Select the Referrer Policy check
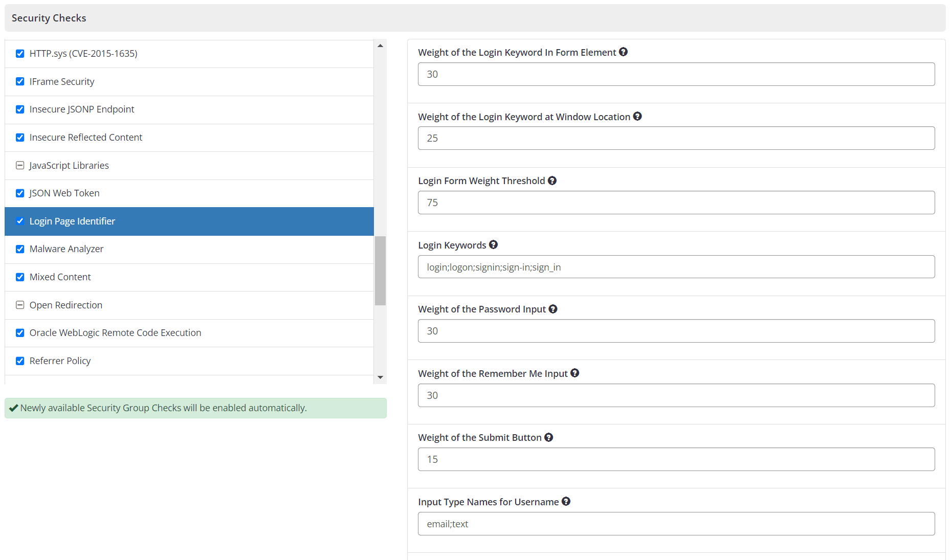Screen dimensions: 951x560 point(60,361)
